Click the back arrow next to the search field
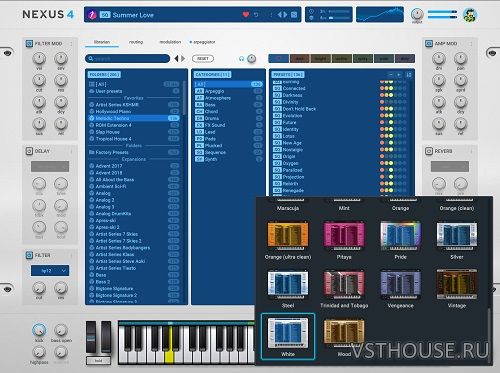 (176, 59)
